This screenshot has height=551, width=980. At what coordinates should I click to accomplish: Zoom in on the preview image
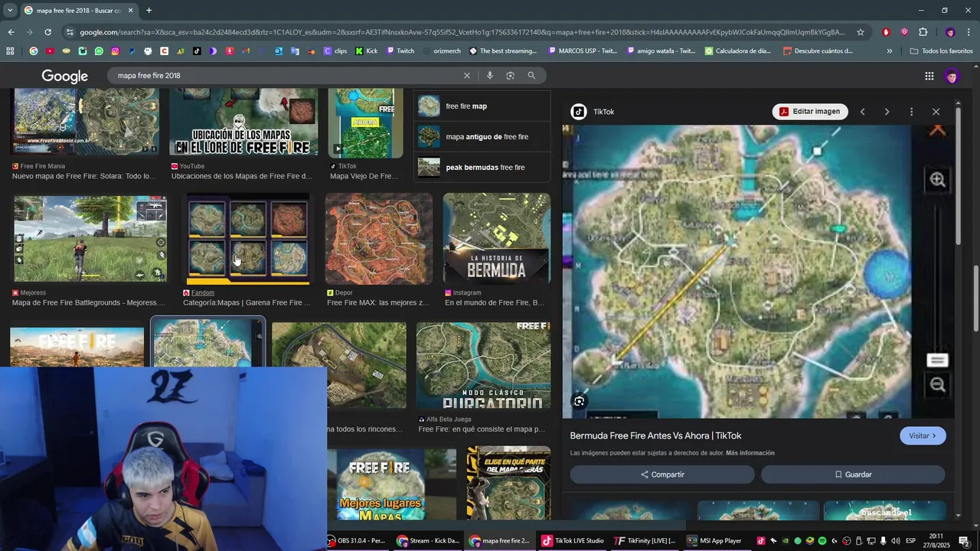[937, 180]
